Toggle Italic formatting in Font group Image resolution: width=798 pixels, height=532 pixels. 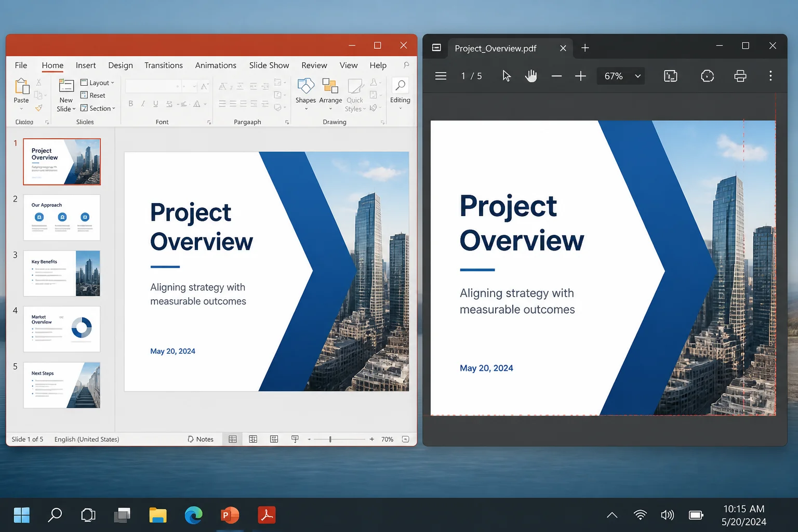point(143,103)
